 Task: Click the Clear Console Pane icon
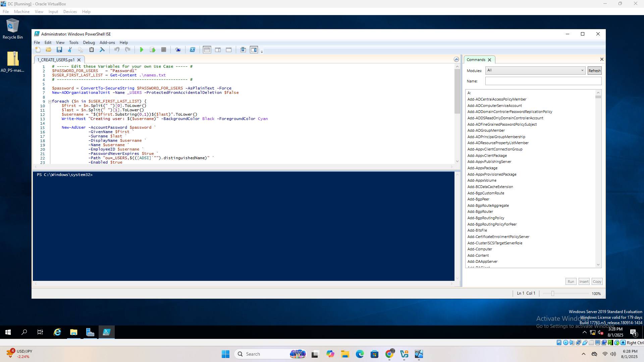pos(102,50)
